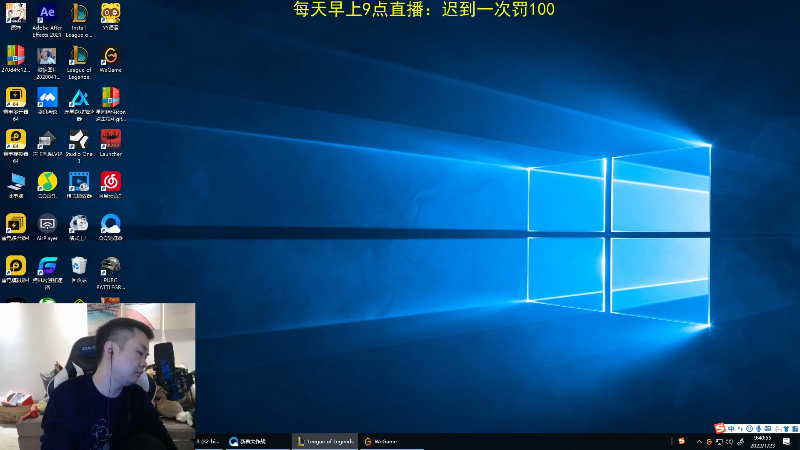Image resolution: width=800 pixels, height=450 pixels.
Task: Open the AirPlayer desktop shortcut
Action: pyautogui.click(x=47, y=227)
